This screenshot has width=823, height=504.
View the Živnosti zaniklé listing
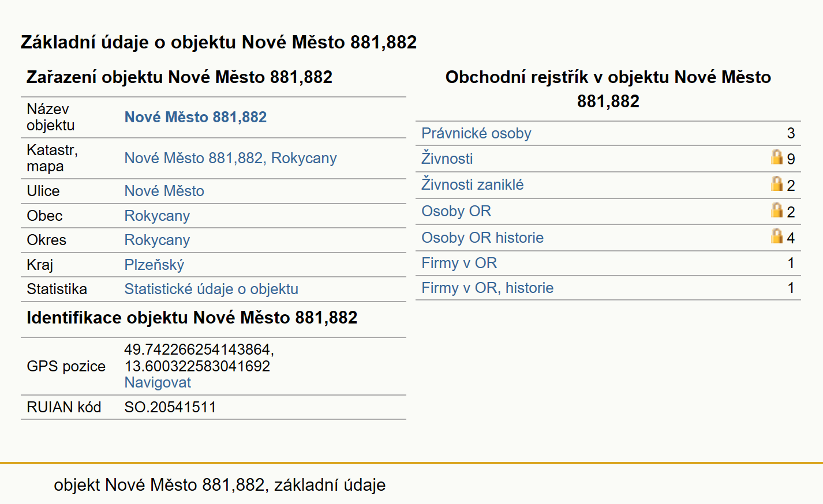coord(473,185)
